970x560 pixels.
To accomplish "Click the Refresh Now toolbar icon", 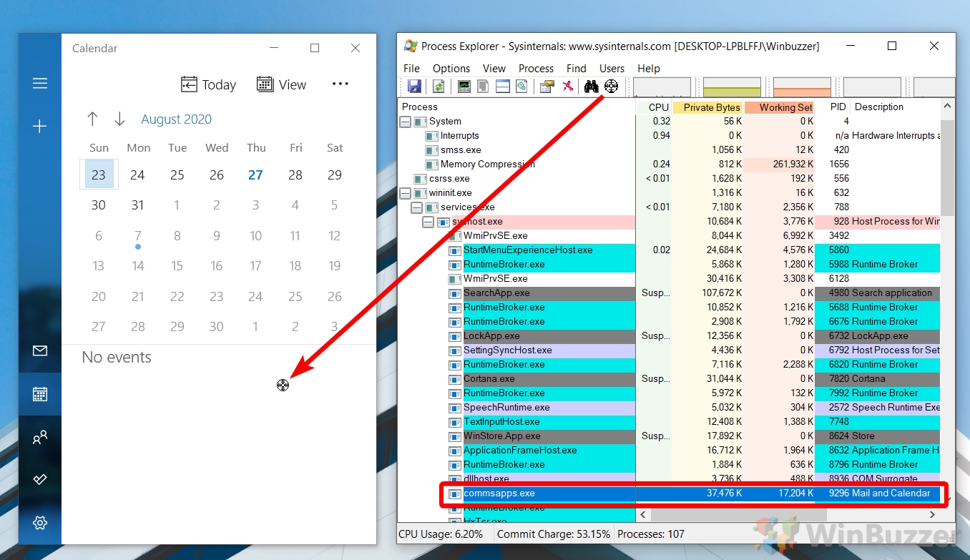I will click(x=439, y=87).
